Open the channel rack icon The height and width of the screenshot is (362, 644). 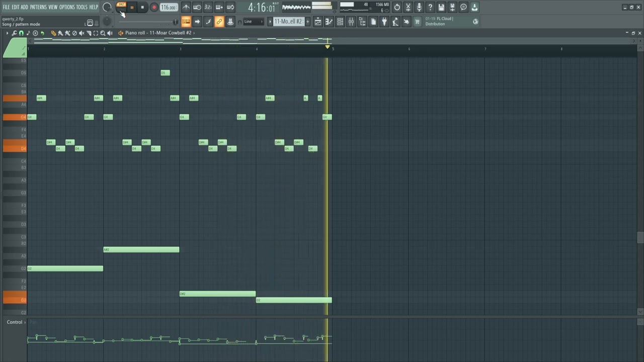340,22
